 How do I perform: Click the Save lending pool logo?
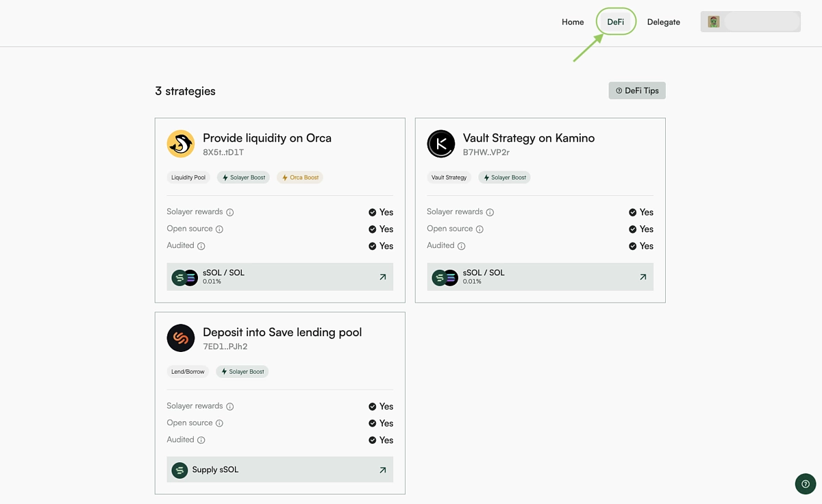click(x=181, y=338)
